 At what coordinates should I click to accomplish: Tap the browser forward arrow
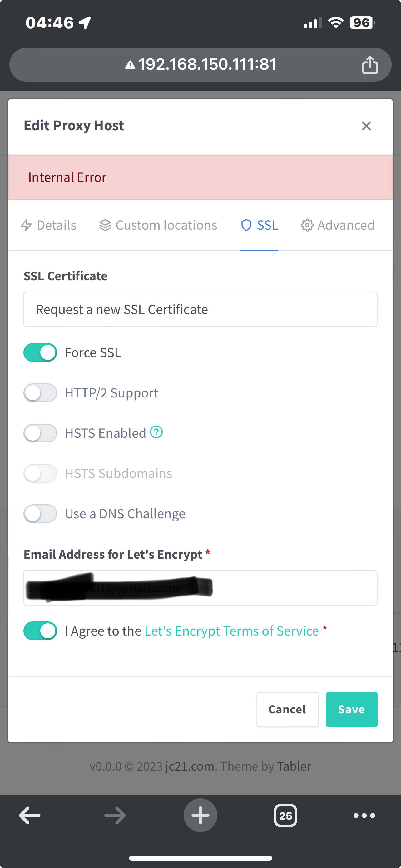115,816
